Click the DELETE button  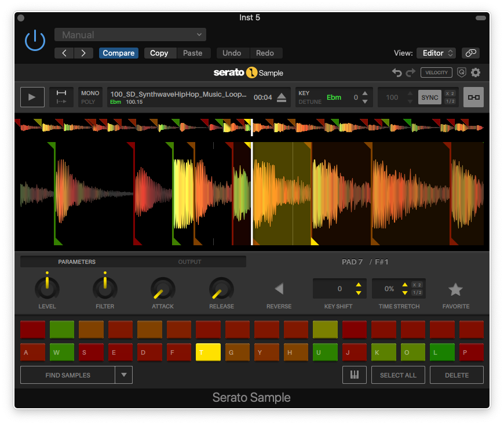(x=456, y=375)
